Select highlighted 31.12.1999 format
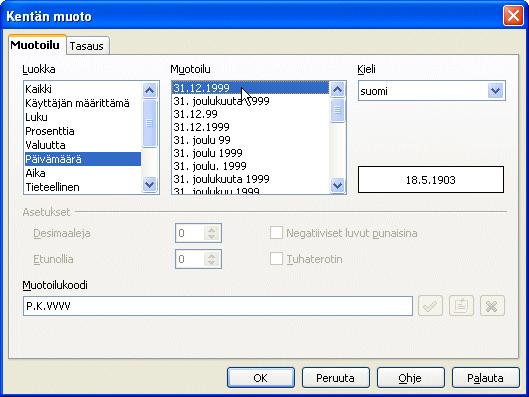The image size is (529, 397). tap(250, 88)
